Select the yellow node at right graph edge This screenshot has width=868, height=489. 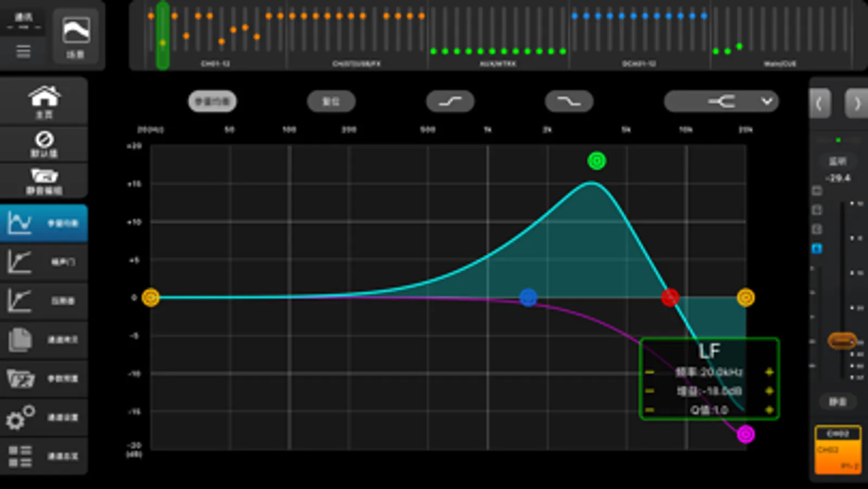click(746, 297)
